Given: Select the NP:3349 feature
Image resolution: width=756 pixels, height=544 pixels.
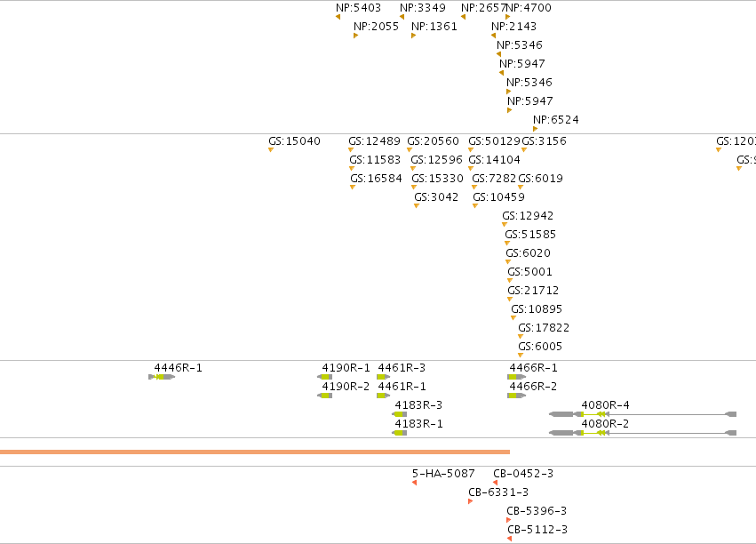Looking at the screenshot, I should point(402,17).
